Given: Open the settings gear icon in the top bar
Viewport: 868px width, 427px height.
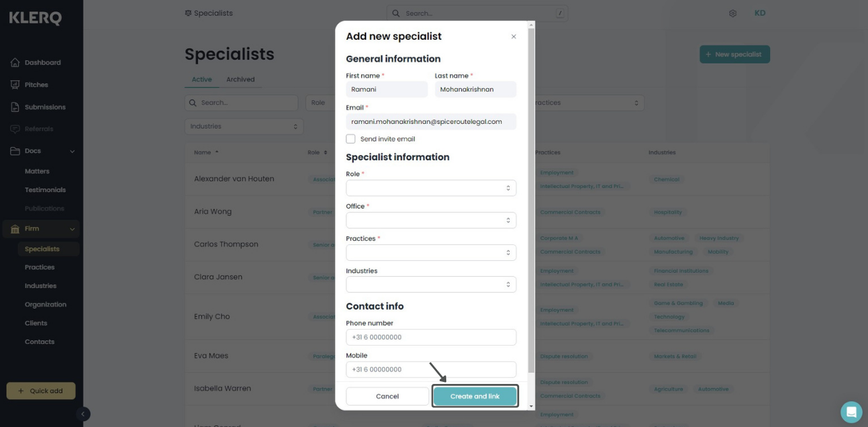Looking at the screenshot, I should pos(733,13).
